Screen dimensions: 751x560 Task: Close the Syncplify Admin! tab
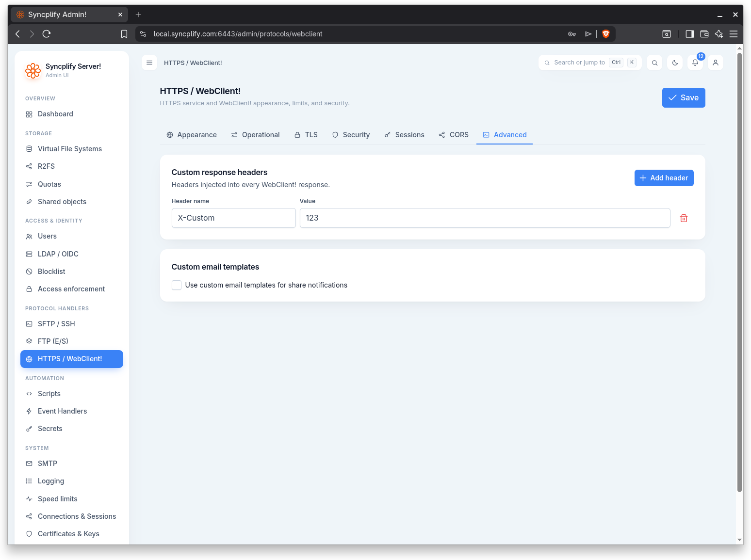pyautogui.click(x=120, y=15)
